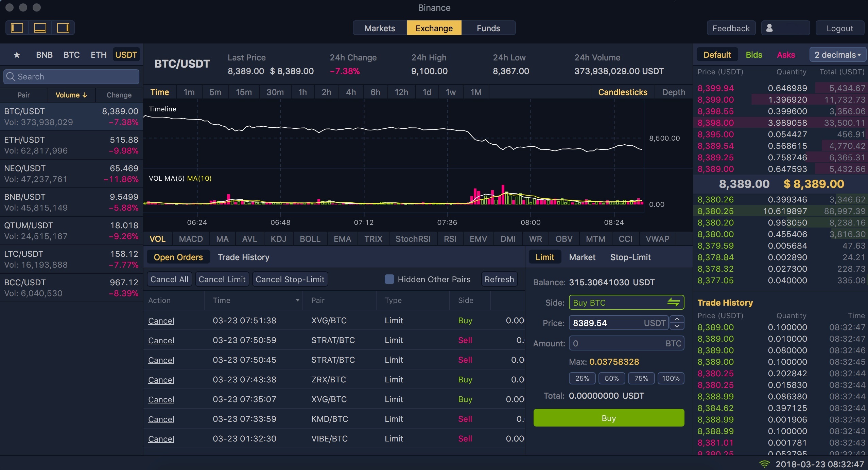The width and height of the screenshot is (868, 470).
Task: Select the ETH market tab
Action: (99, 55)
